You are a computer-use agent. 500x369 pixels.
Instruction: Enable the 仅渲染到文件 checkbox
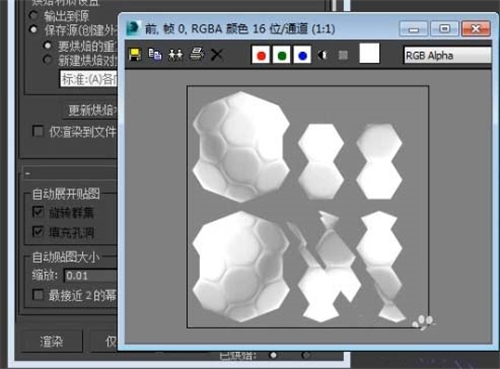pos(38,131)
